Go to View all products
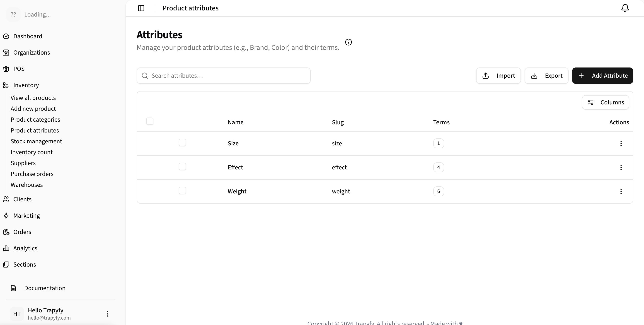 point(33,98)
